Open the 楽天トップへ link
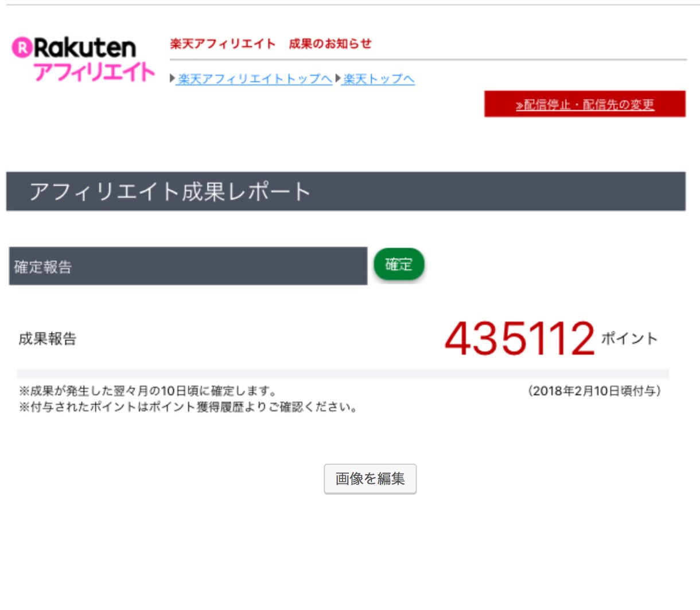 tap(379, 79)
